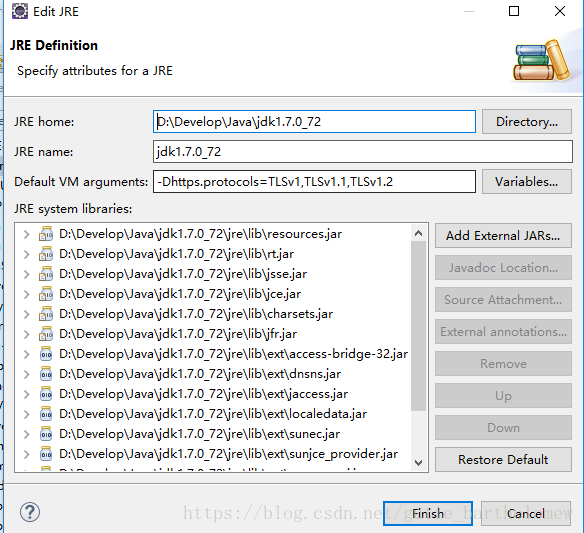Select the row ending in ext\sunjce_provider.jar

click(229, 454)
